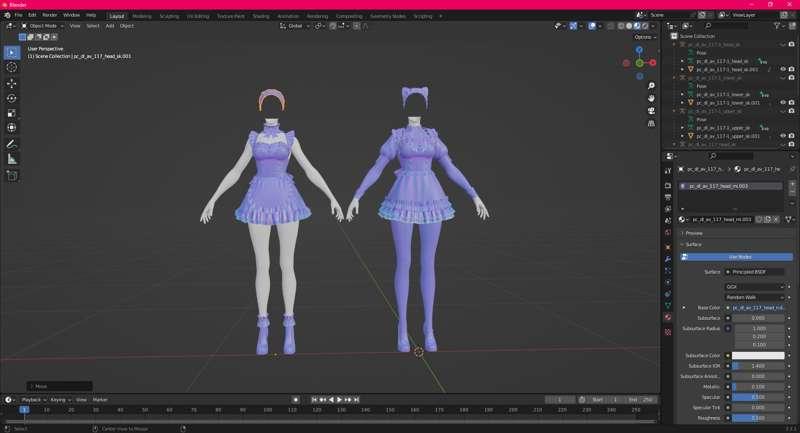Image resolution: width=800 pixels, height=433 pixels.
Task: Switch to the Modeling workspace tab
Action: (x=142, y=16)
